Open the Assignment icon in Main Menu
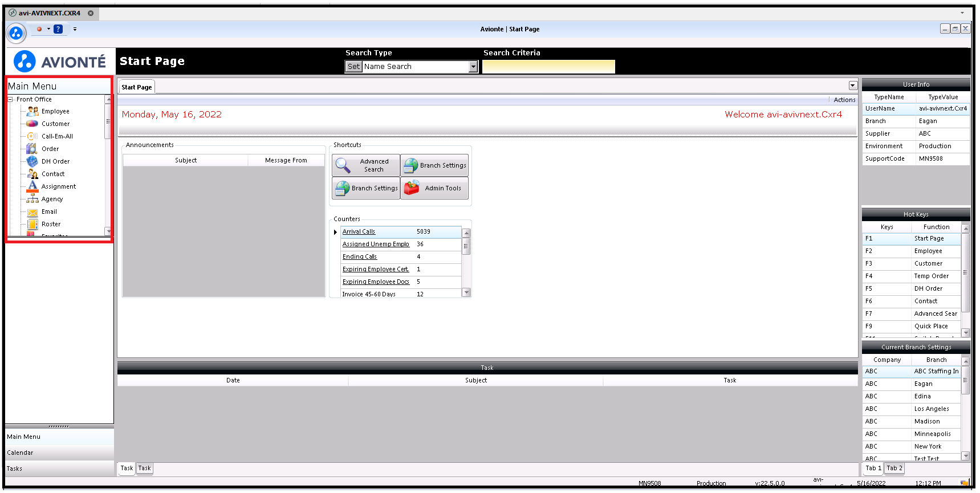980x493 pixels. coord(32,186)
